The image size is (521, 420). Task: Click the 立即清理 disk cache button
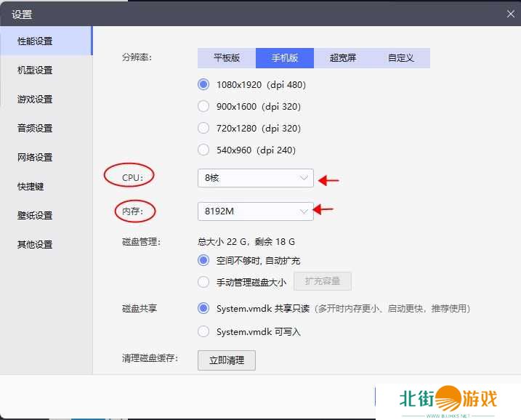point(227,360)
